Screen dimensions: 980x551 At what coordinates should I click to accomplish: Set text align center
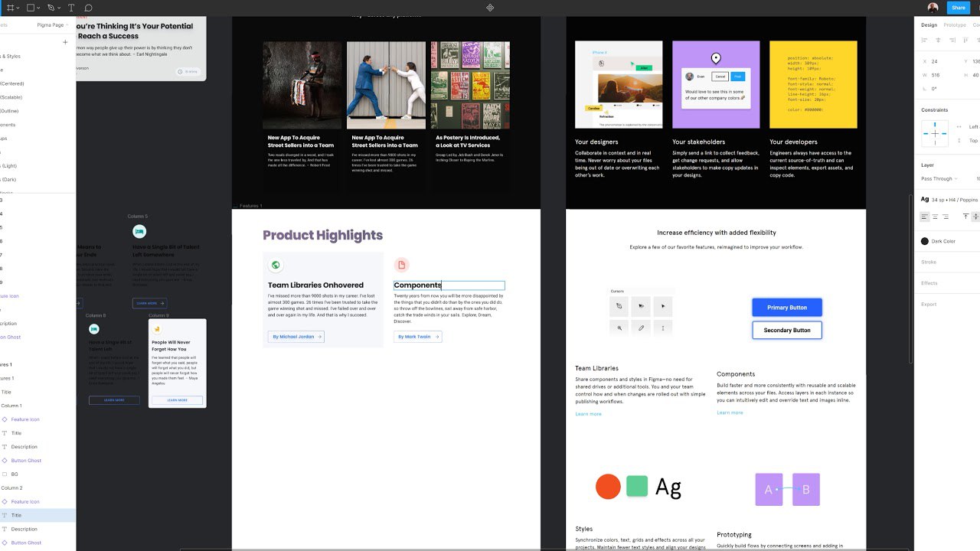pos(935,217)
